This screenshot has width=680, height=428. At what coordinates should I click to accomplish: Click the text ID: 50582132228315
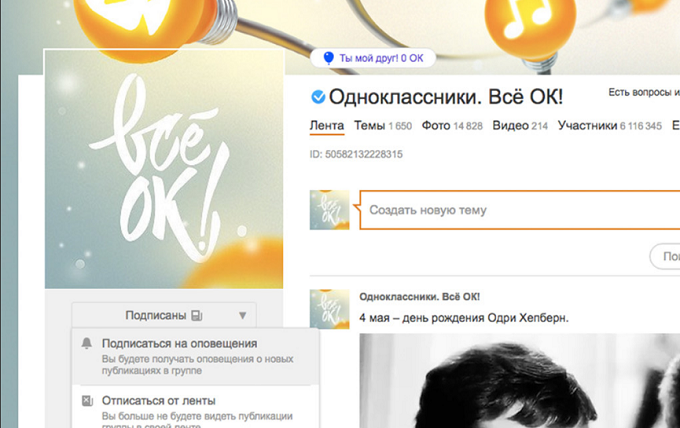(x=356, y=154)
